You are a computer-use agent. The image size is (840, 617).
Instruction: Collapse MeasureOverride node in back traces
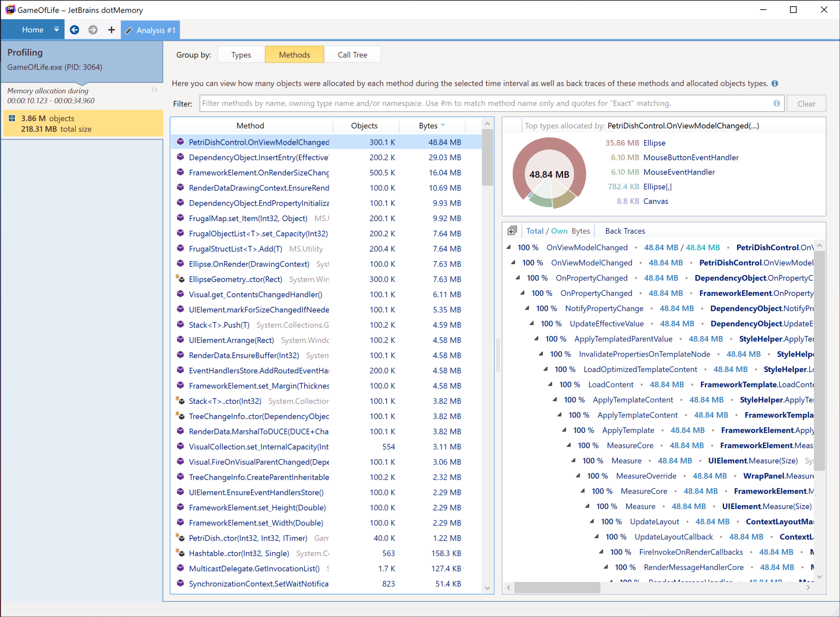tap(578, 476)
